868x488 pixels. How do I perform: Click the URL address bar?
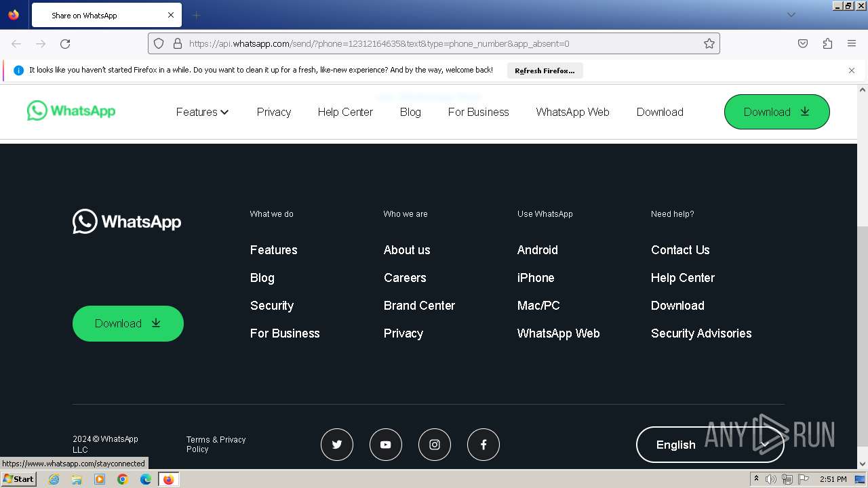(x=434, y=43)
